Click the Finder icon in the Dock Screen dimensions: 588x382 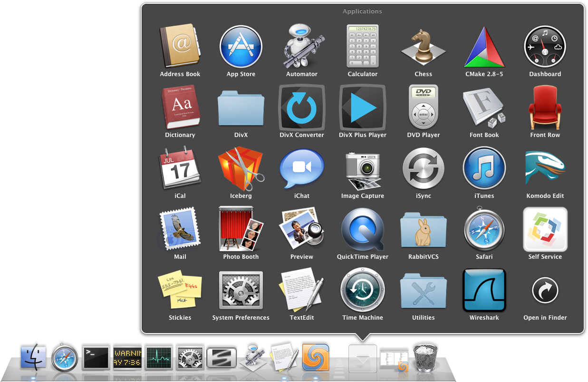33,357
